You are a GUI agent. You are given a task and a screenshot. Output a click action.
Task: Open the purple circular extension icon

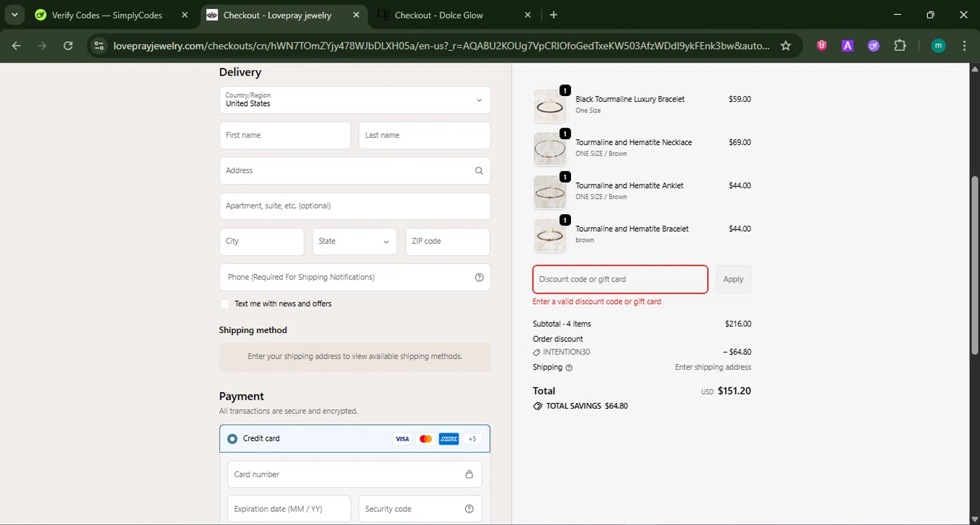(x=874, y=46)
